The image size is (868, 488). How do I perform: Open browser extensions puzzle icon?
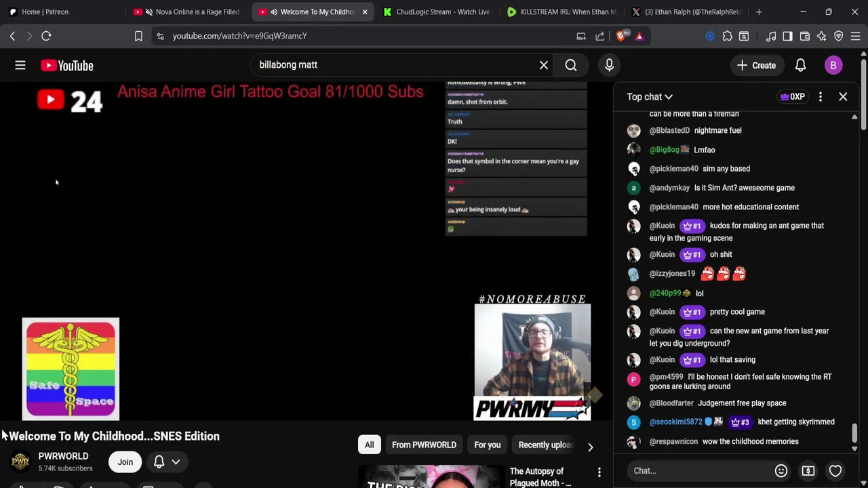pos(727,36)
